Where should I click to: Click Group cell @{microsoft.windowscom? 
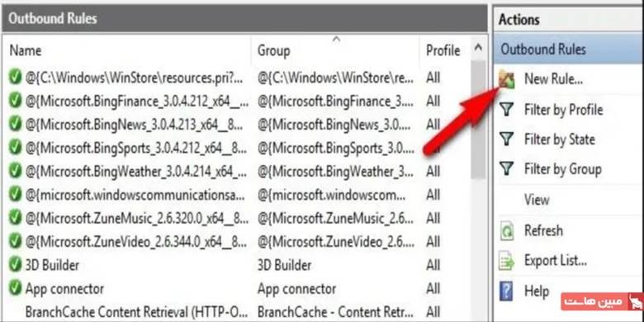331,195
